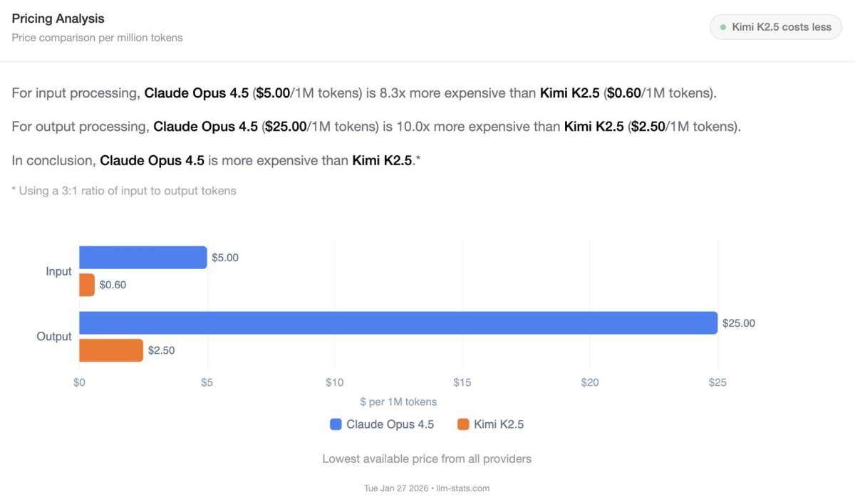The height and width of the screenshot is (504, 855).
Task: Select the blue Input bar for Claude Opus
Action: point(142,257)
